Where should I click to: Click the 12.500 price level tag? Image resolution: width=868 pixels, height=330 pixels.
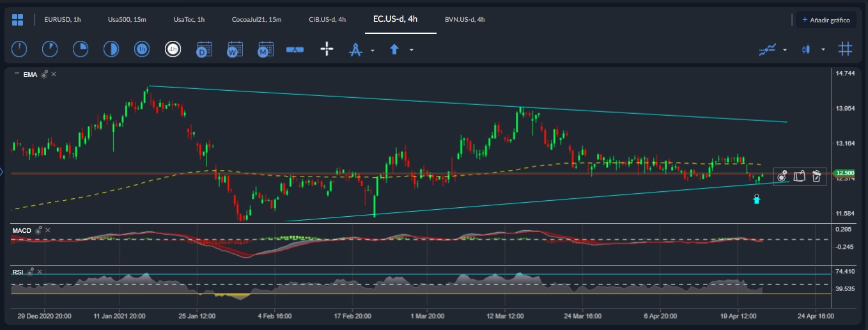(845, 173)
